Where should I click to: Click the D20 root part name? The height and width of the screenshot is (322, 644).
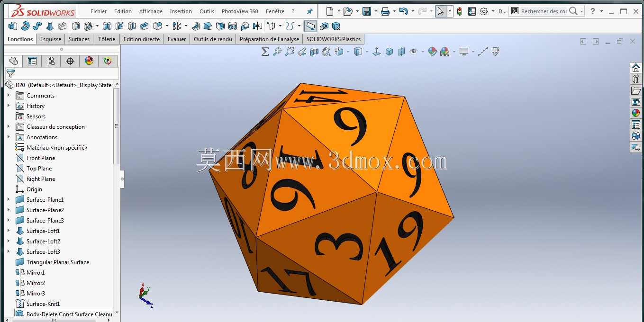20,85
